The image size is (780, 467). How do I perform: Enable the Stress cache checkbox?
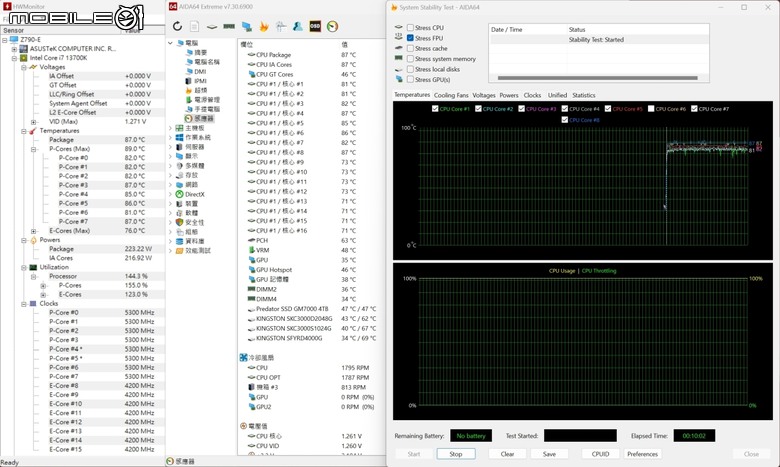click(410, 48)
